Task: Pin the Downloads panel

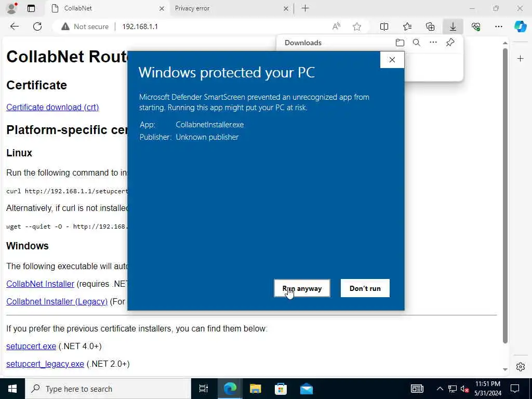Action: (450, 43)
